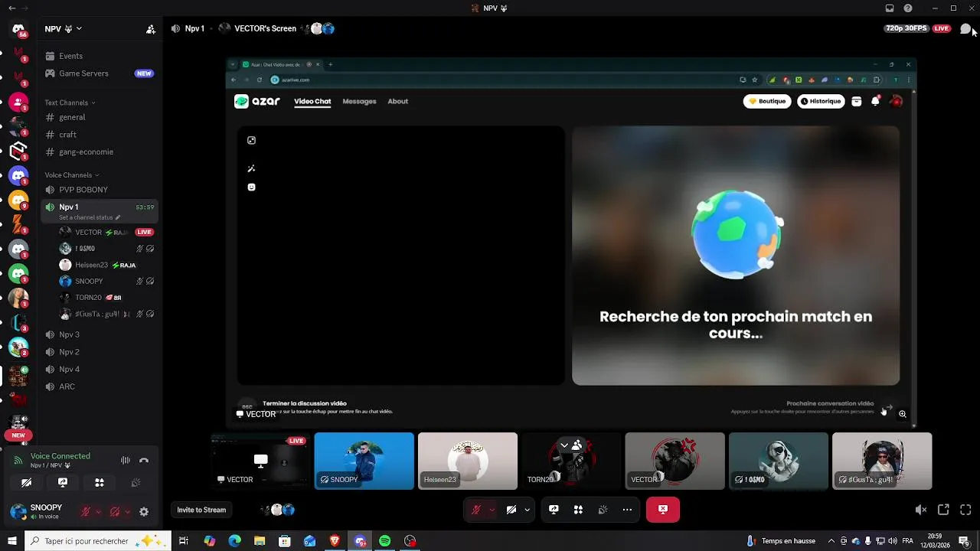Click share screen icon in voice panel

[63, 483]
